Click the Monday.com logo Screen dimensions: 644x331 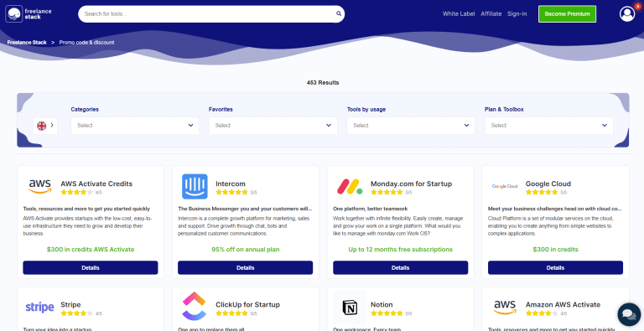(x=350, y=186)
